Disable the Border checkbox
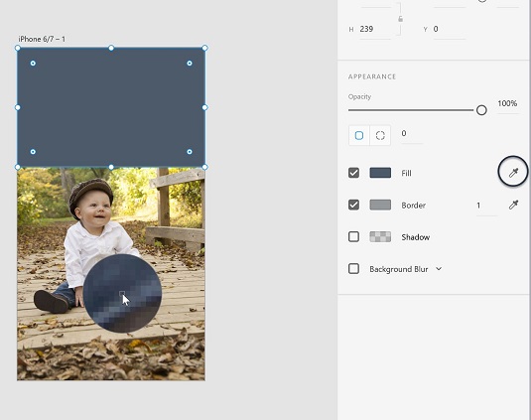 pos(354,205)
